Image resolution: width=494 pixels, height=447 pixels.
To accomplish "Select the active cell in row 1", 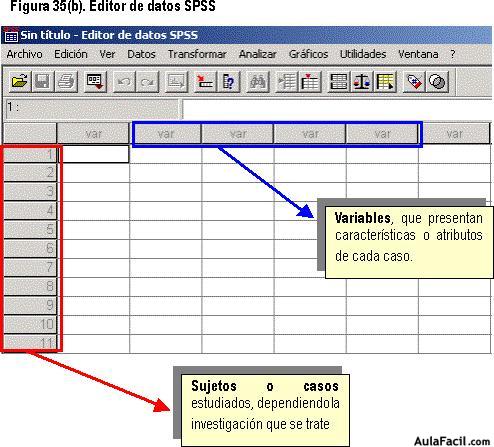I will point(94,154).
